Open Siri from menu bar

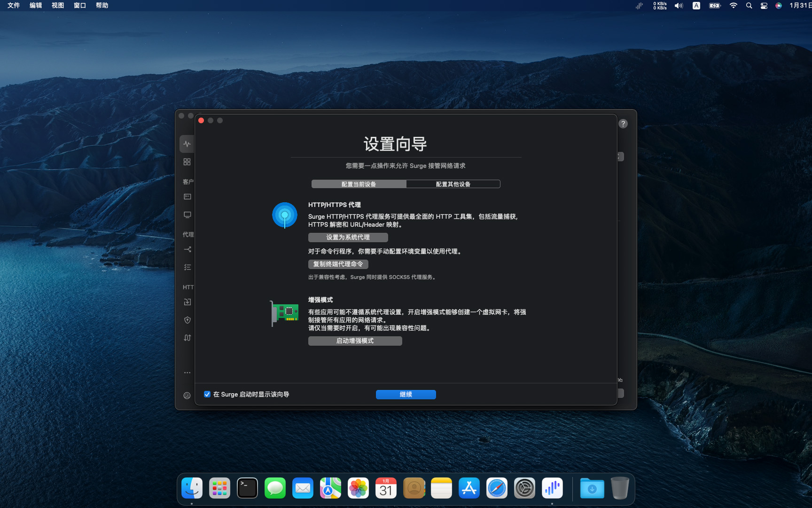779,6
